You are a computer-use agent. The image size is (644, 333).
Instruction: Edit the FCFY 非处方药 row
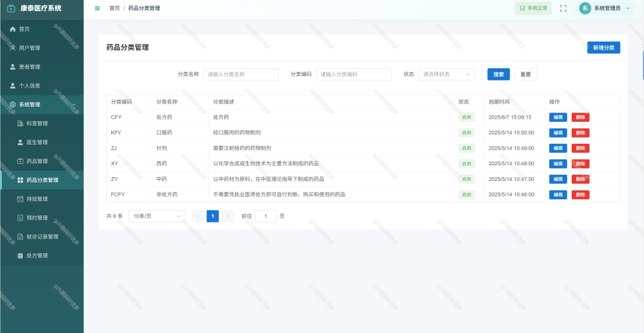coord(558,195)
